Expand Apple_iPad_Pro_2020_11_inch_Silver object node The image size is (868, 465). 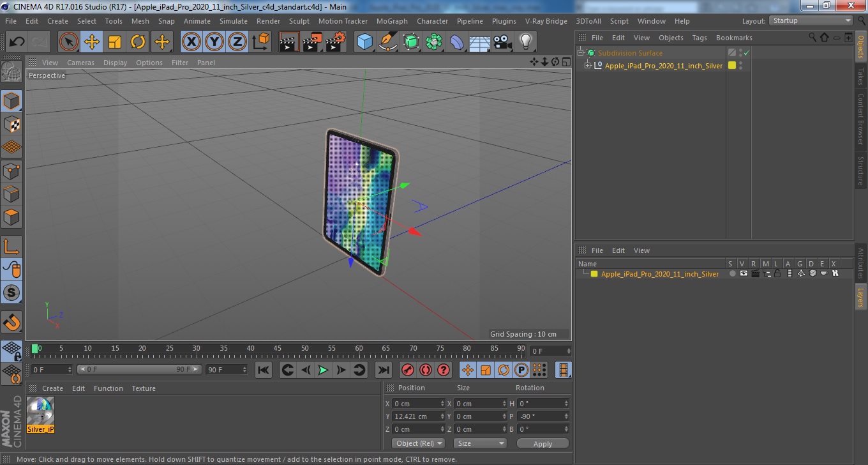point(588,65)
